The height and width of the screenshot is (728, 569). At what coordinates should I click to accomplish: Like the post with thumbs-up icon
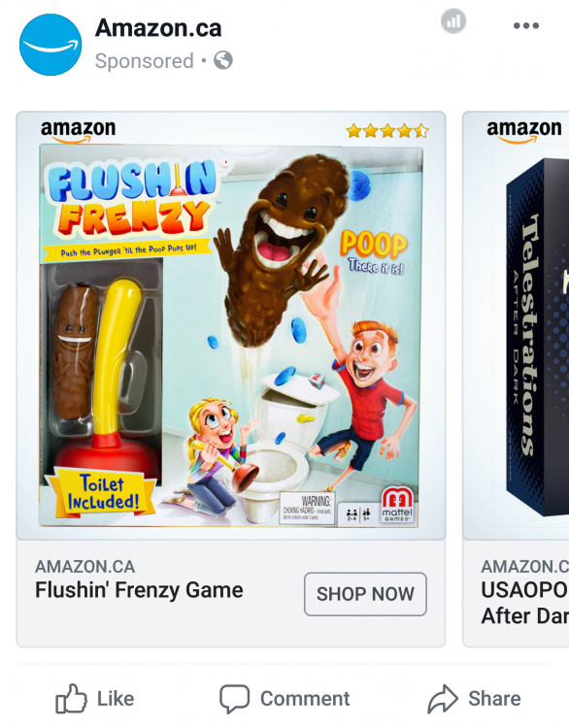71,698
